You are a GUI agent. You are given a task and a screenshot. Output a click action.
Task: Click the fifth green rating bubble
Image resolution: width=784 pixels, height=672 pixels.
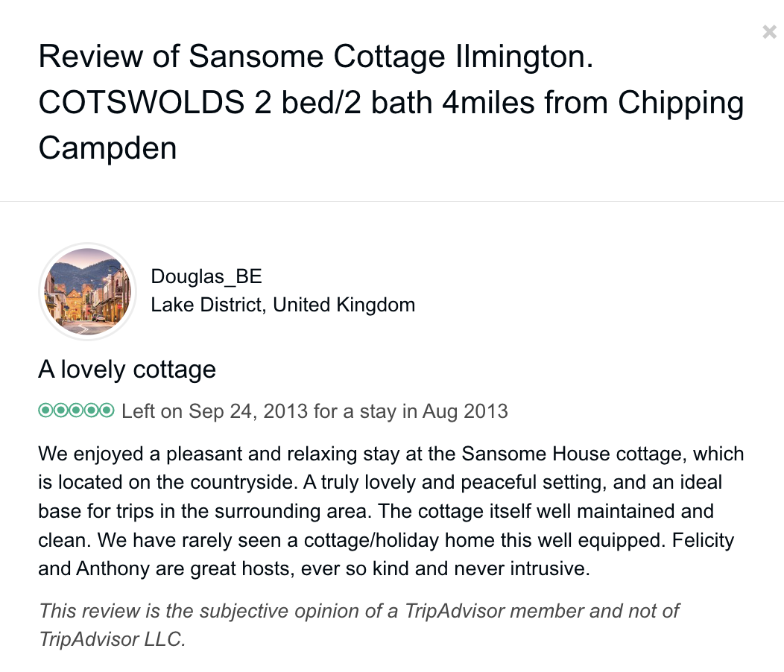click(107, 411)
